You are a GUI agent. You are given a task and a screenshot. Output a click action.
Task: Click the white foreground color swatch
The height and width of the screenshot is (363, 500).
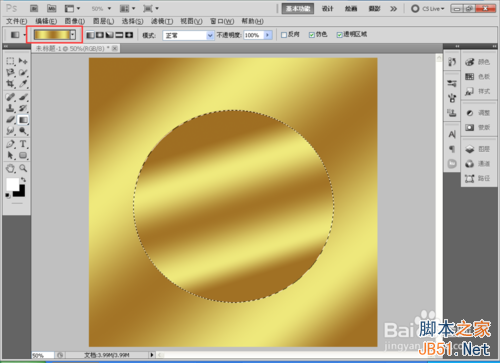(12, 184)
